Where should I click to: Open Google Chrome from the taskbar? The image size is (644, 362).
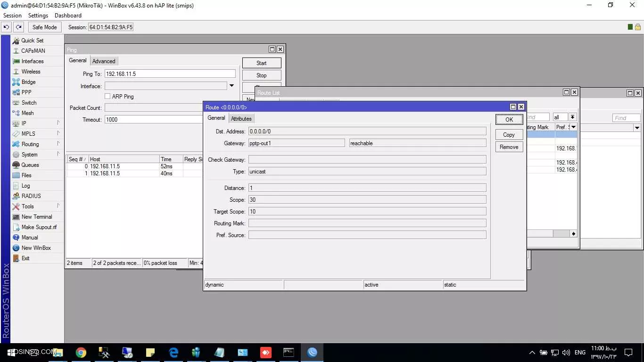point(81,352)
